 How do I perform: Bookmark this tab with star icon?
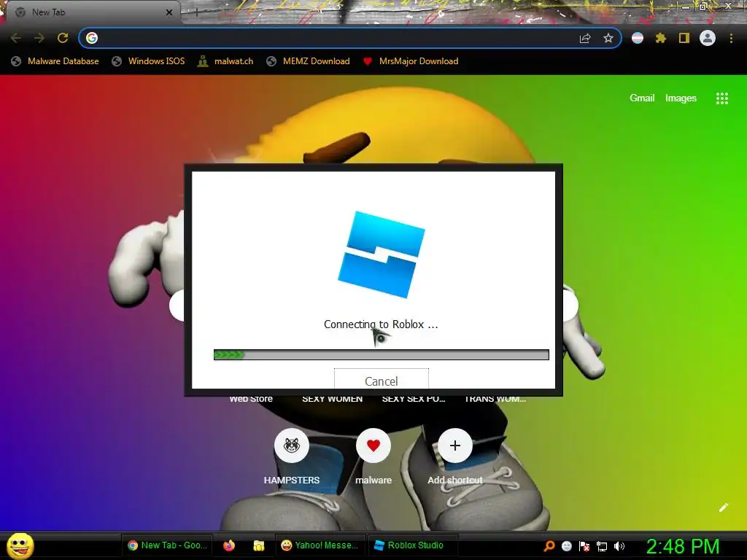point(608,38)
